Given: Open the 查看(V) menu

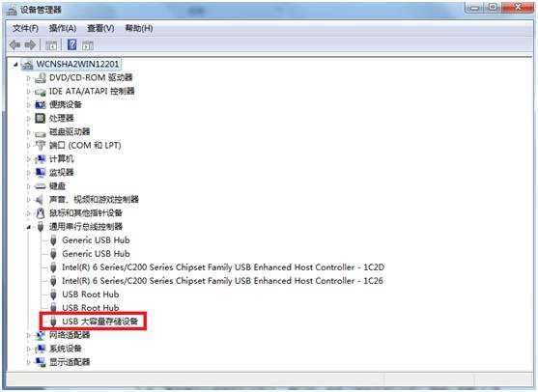Looking at the screenshot, I should coord(100,28).
